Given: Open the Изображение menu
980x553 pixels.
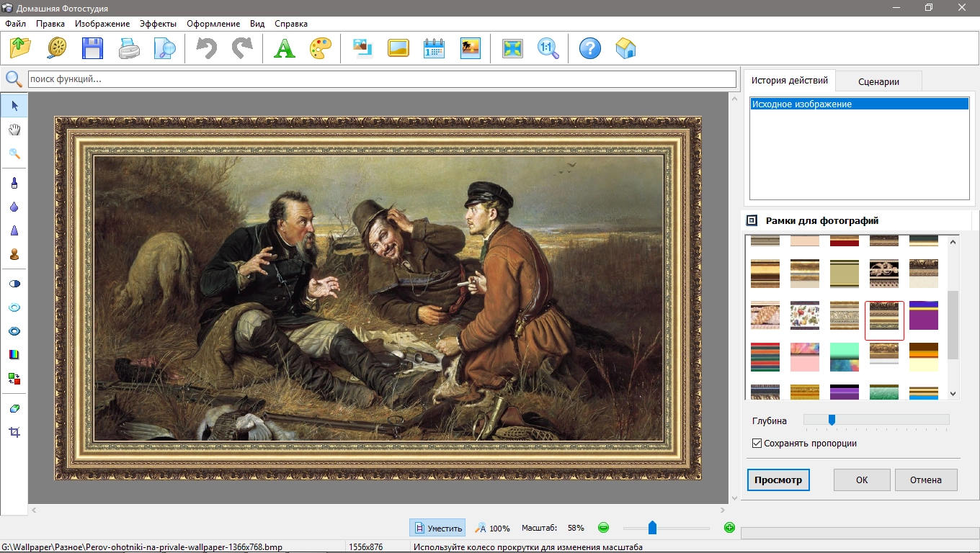Looking at the screenshot, I should point(102,24).
